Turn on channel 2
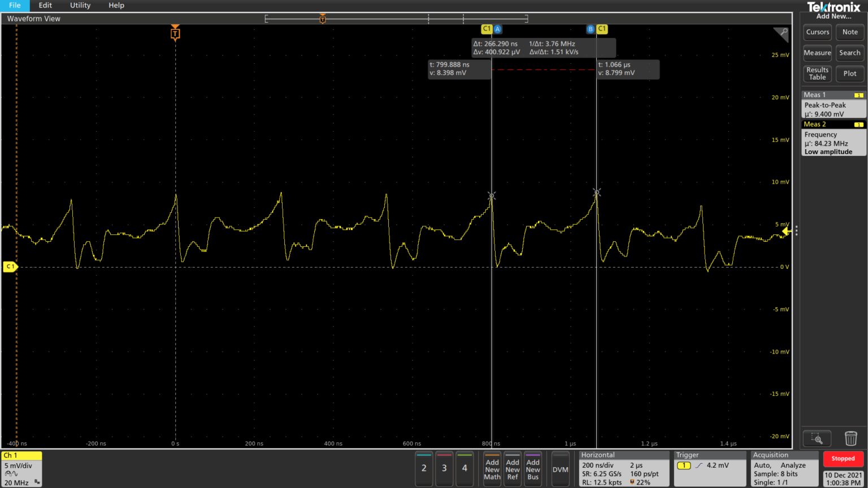868x488 pixels. 424,468
